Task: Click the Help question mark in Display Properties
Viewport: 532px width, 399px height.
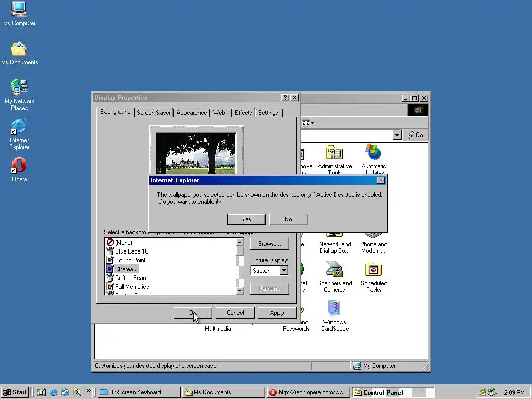Action: click(285, 98)
